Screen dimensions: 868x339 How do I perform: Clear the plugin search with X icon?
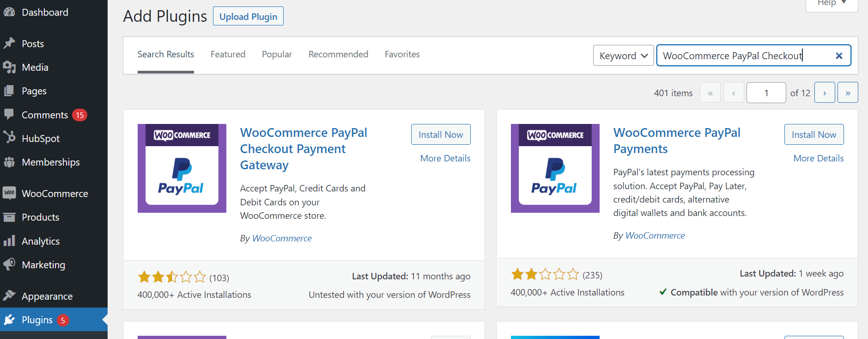coord(839,56)
